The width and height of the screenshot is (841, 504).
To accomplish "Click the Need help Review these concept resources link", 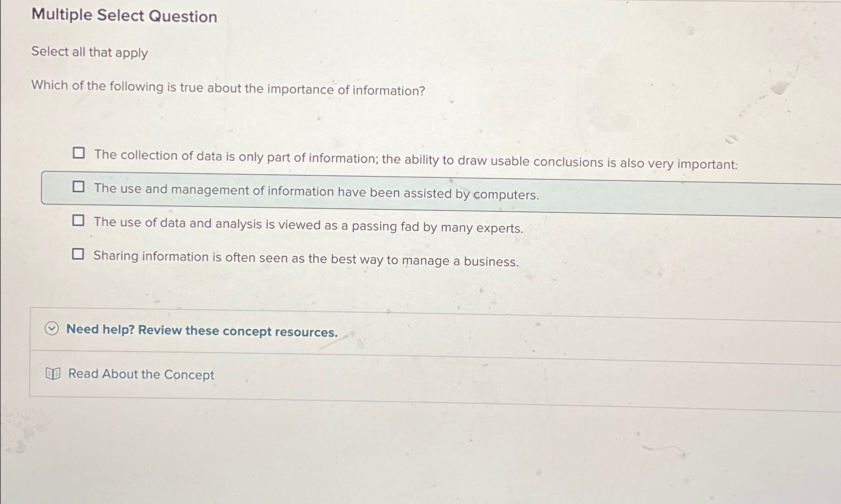I will (x=202, y=331).
